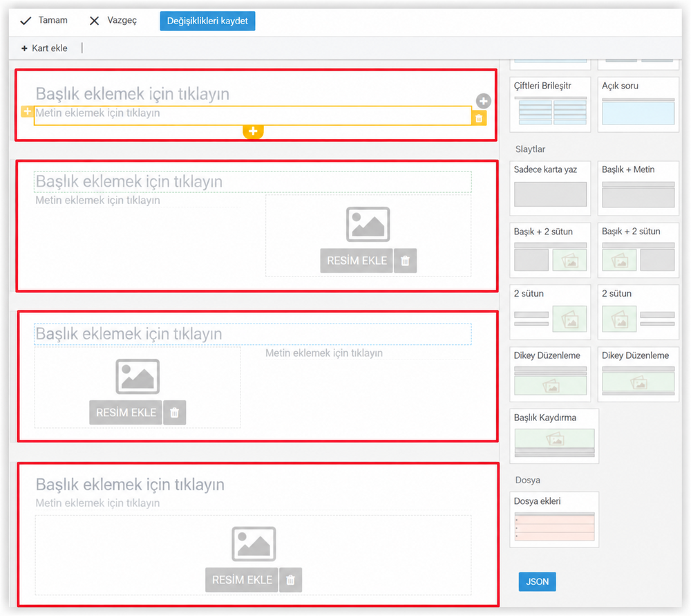Click the gray plus circle icon on first card

pos(484,101)
